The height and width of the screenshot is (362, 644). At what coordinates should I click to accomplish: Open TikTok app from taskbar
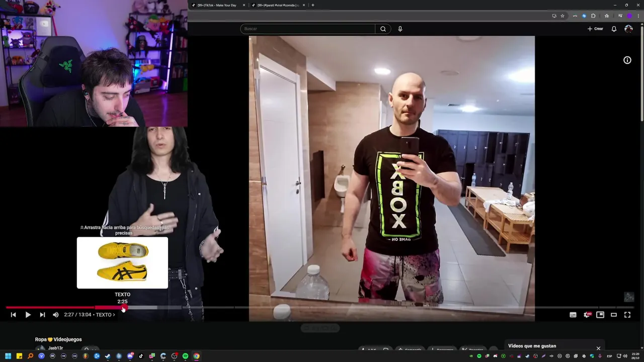[x=141, y=356]
